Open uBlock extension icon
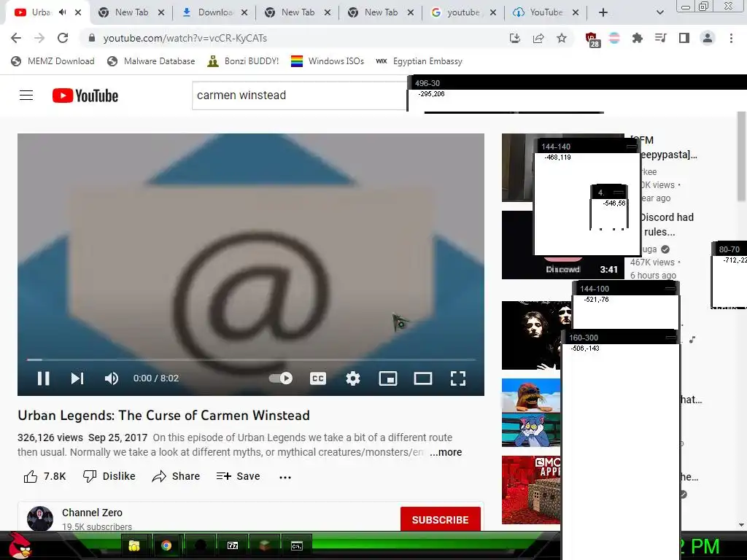Image resolution: width=747 pixels, height=560 pixels. (591, 39)
